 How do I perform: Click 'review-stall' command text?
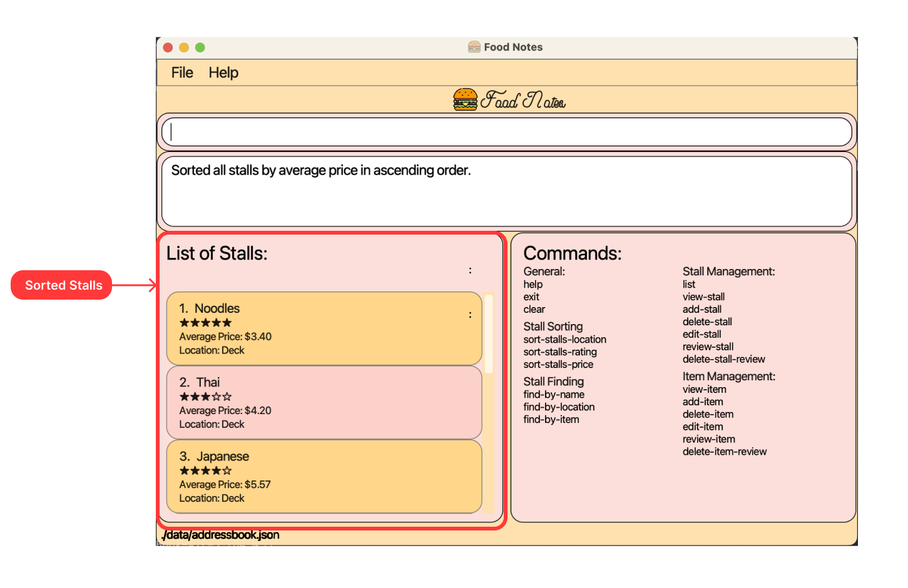[x=708, y=347]
